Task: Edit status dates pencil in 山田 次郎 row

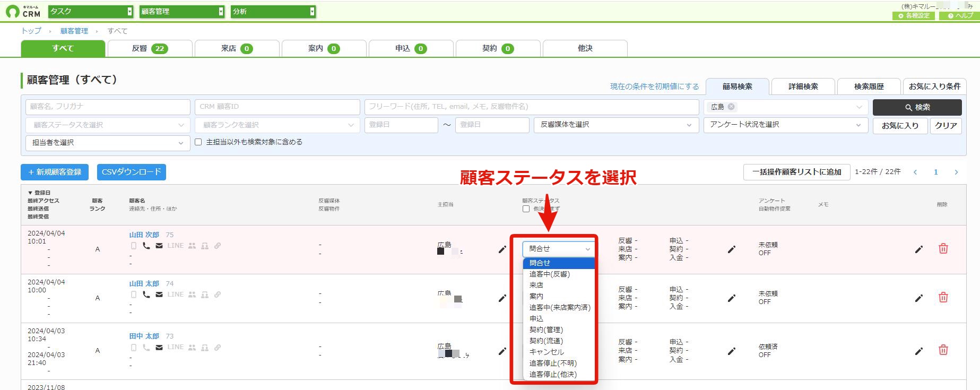Action: point(732,249)
